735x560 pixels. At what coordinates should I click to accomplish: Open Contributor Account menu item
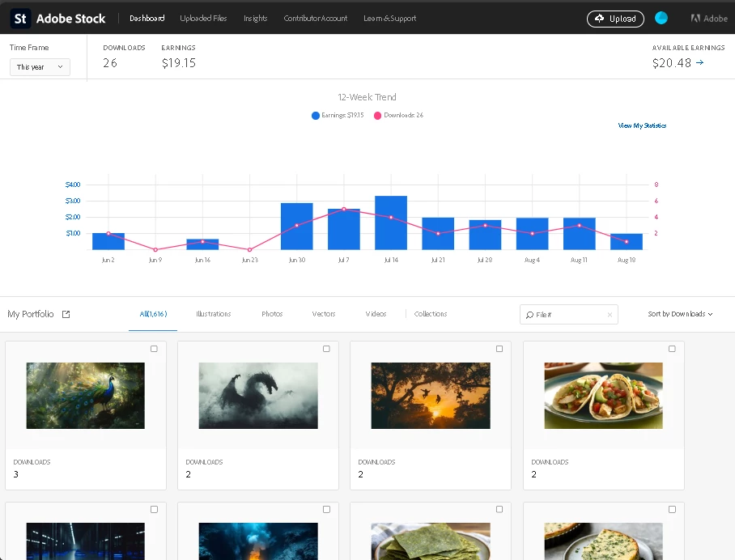[x=316, y=19]
